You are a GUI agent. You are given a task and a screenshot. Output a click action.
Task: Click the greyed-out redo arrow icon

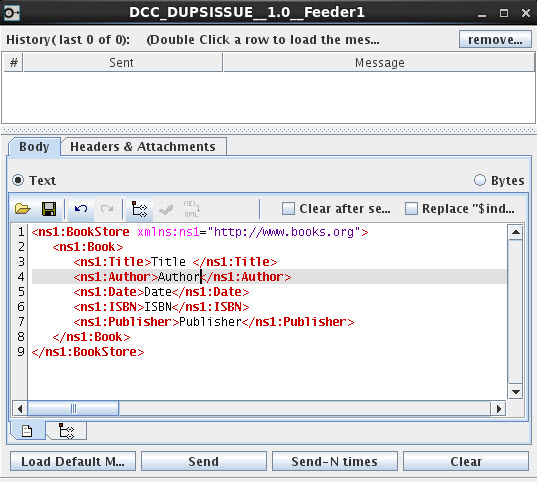pos(107,209)
